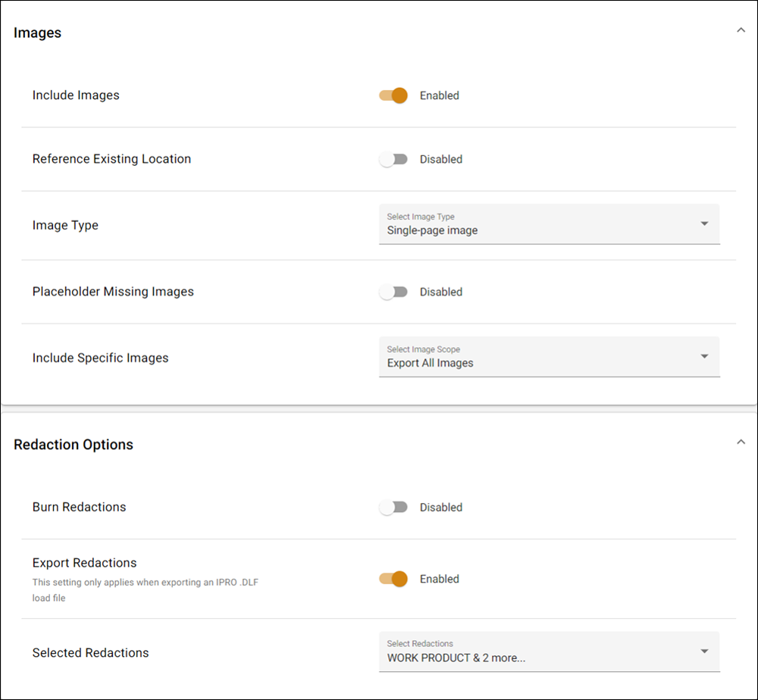This screenshot has height=700, width=758.
Task: Click WORK PRODUCT & 2 more text
Action: (x=456, y=657)
